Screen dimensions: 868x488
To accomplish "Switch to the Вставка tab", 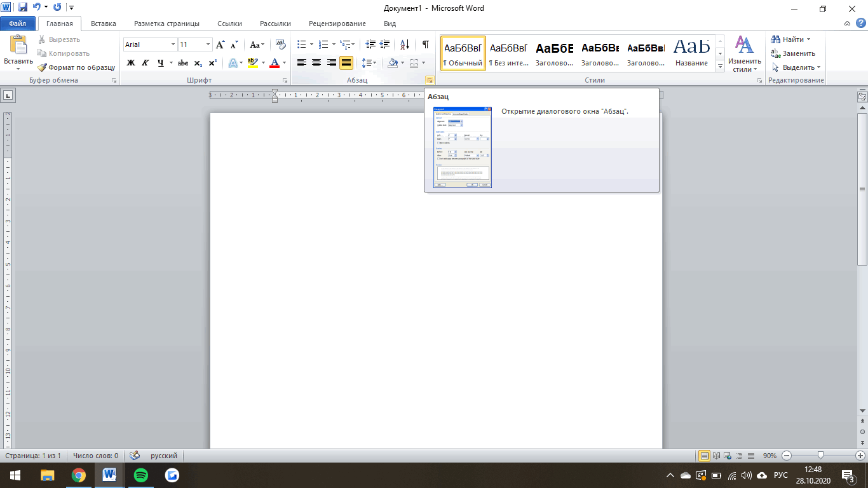I will 104,24.
